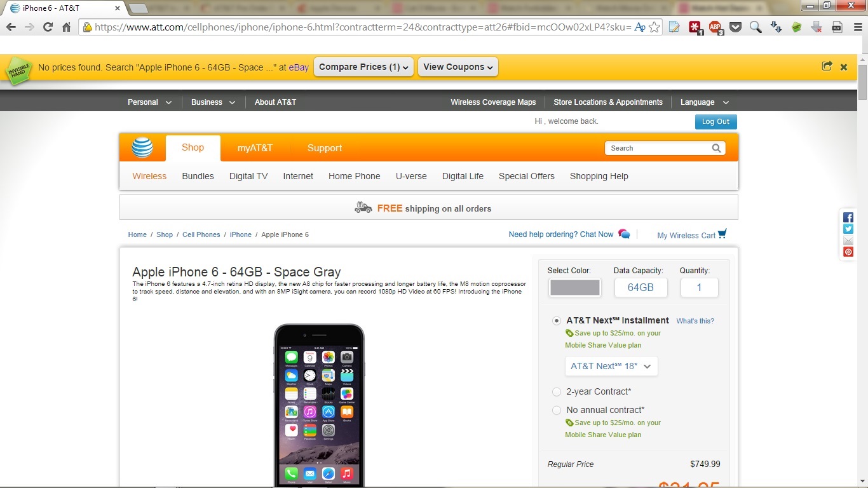This screenshot has height=488, width=868.
Task: Pin the page on Pinterest
Action: [848, 252]
